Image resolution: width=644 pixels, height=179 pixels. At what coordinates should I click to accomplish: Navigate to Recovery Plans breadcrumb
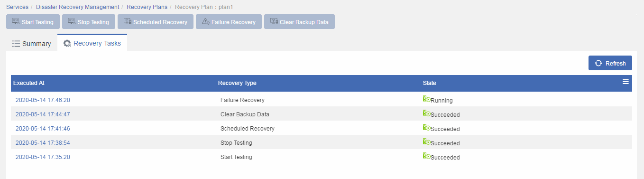(147, 7)
